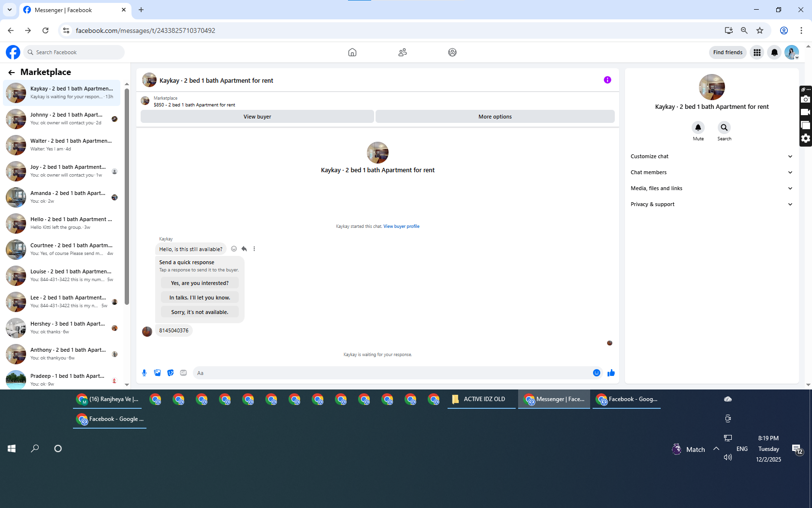Open Windows taskbar search
812x508 pixels.
coord(35,448)
